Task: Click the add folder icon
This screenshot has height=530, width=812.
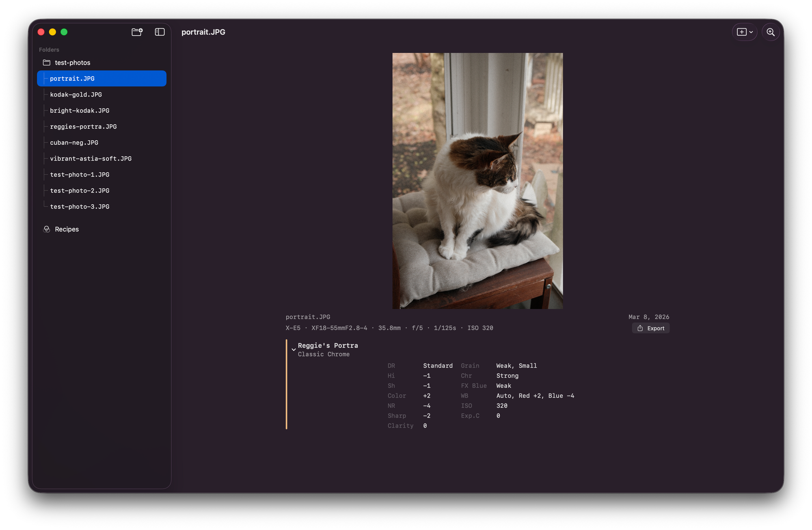Action: pyautogui.click(x=137, y=32)
